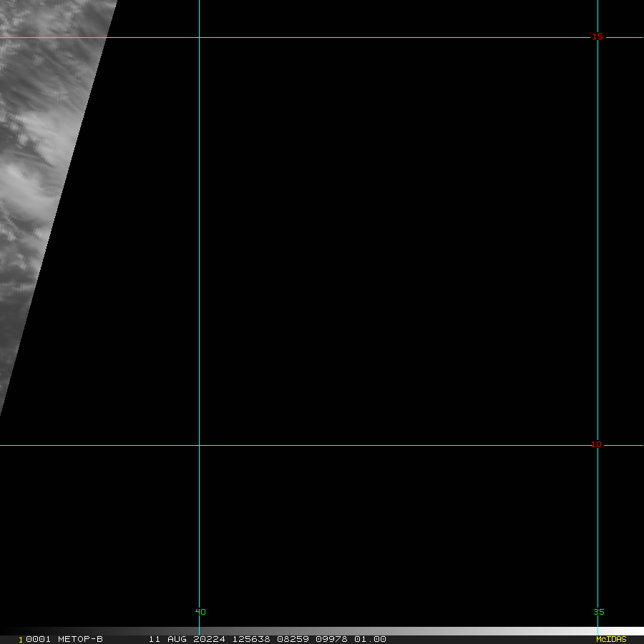Image resolution: width=644 pixels, height=644 pixels.
Task: Click the green longitude label 35
Action: tap(599, 612)
